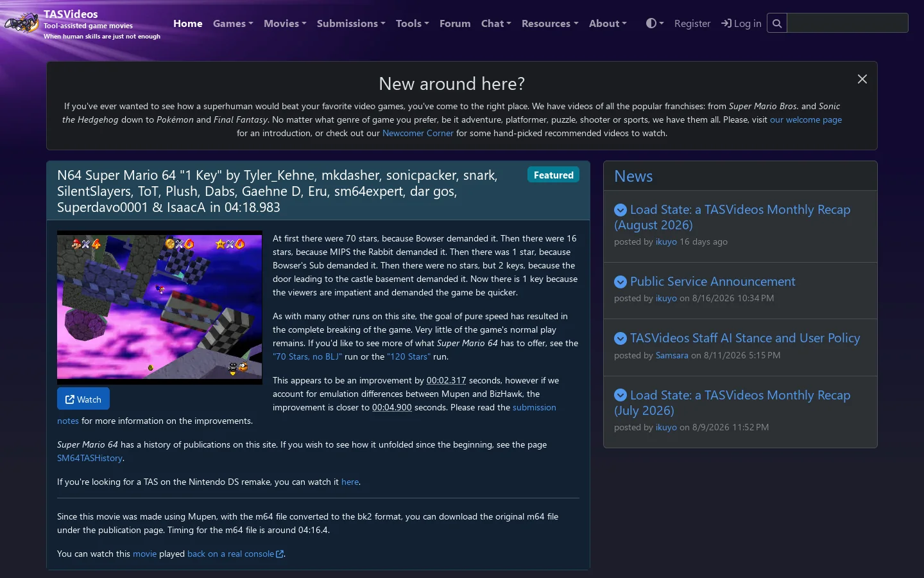Viewport: 924px width, 578px height.
Task: Click the Featured badge
Action: (x=553, y=175)
